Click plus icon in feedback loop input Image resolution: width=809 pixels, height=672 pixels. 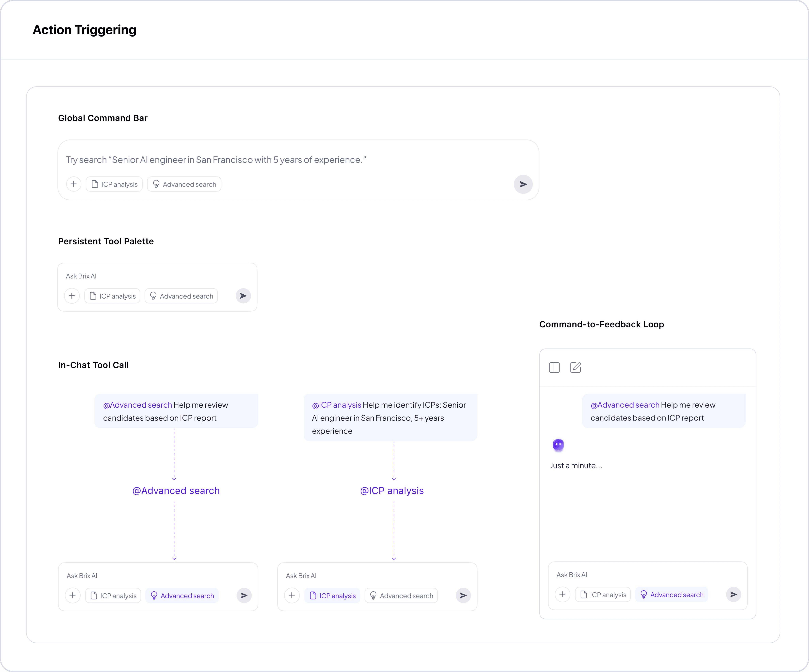point(562,595)
